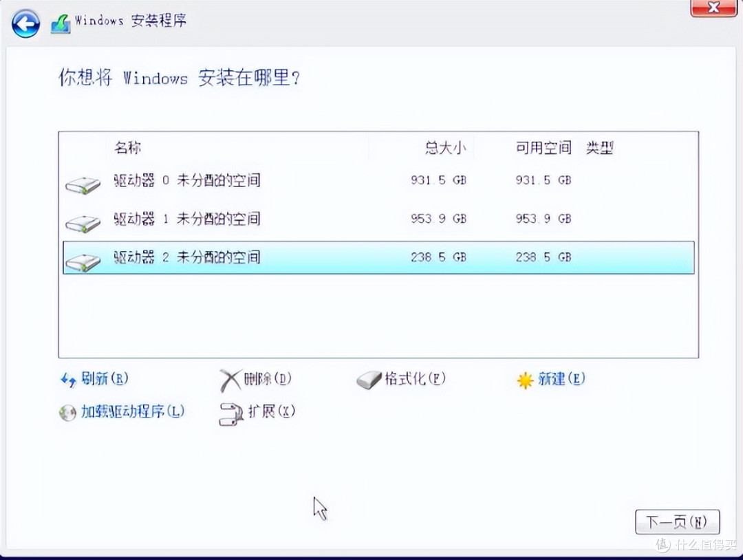Click free space 238.5 GB of drive 2
Image resolution: width=743 pixels, height=560 pixels.
(x=543, y=257)
